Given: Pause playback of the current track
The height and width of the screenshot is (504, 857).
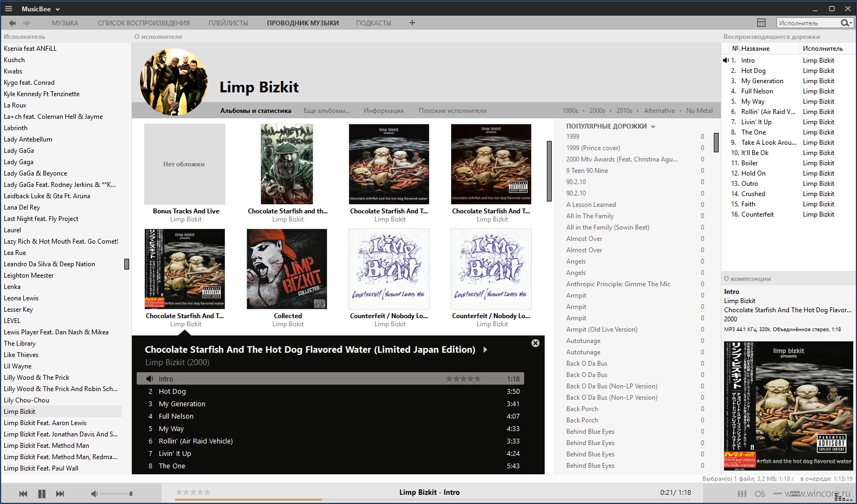Looking at the screenshot, I should (42, 494).
